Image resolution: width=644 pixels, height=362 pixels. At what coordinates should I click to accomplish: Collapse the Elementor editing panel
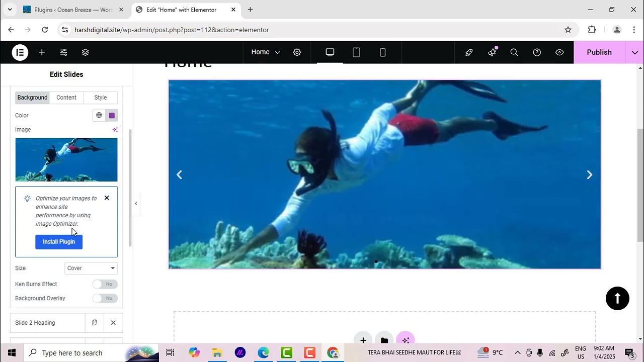click(136, 203)
